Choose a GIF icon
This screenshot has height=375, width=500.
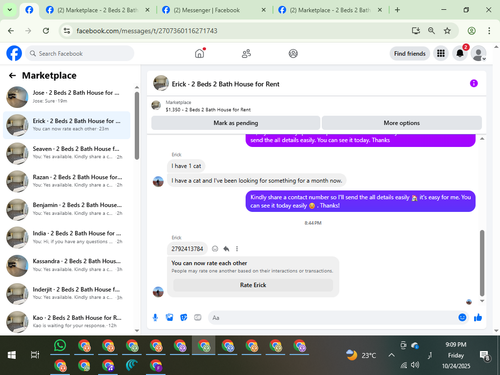pyautogui.click(x=198, y=318)
